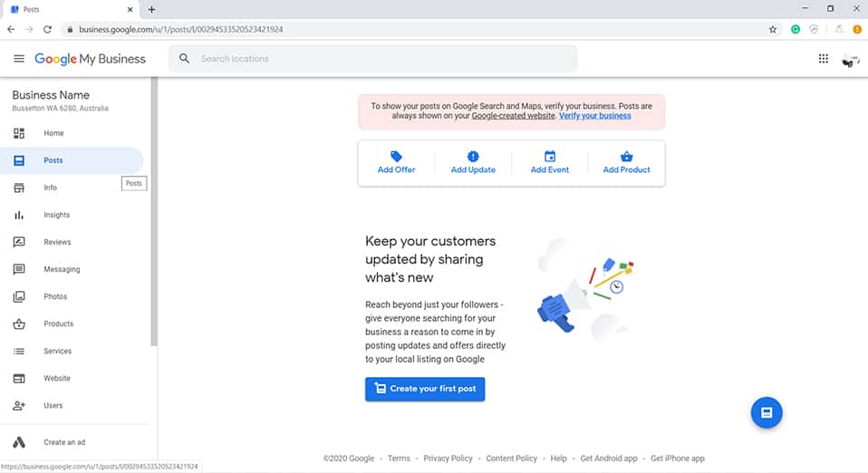Image resolution: width=868 pixels, height=473 pixels.
Task: Click the Users add-person icon
Action: (x=19, y=405)
